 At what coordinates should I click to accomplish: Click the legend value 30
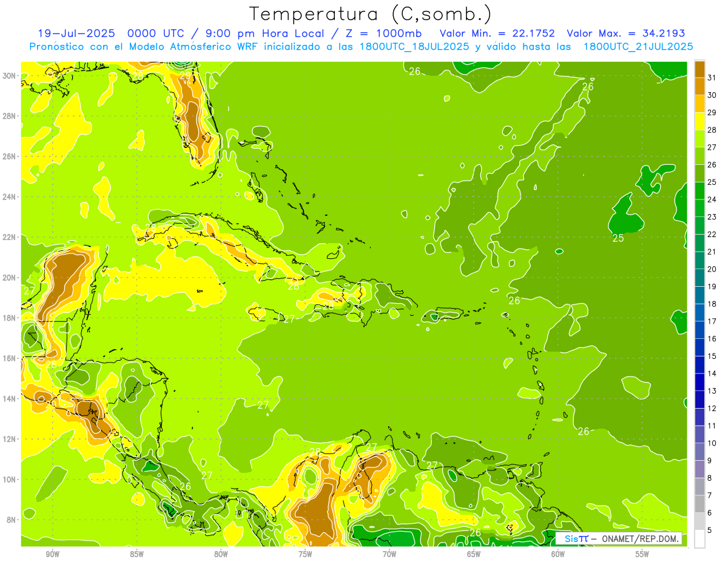(712, 95)
